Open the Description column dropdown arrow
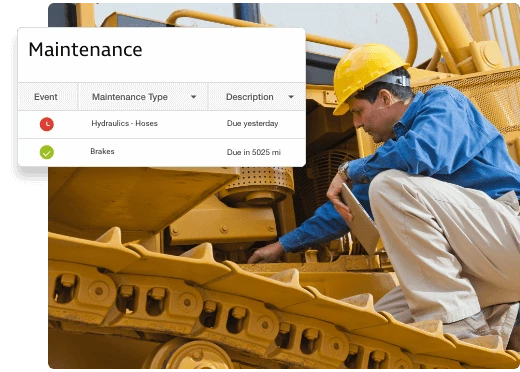Viewport: 520px width, 372px height. (291, 97)
